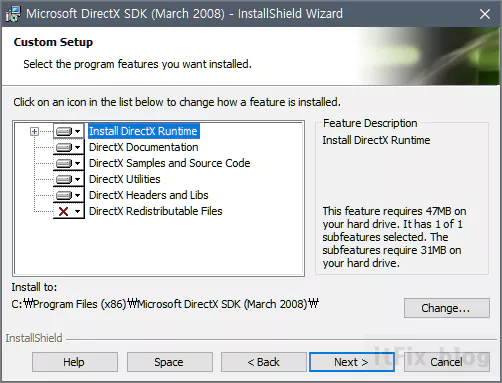
Task: Check disk Space requirements button
Action: pyautogui.click(x=169, y=362)
